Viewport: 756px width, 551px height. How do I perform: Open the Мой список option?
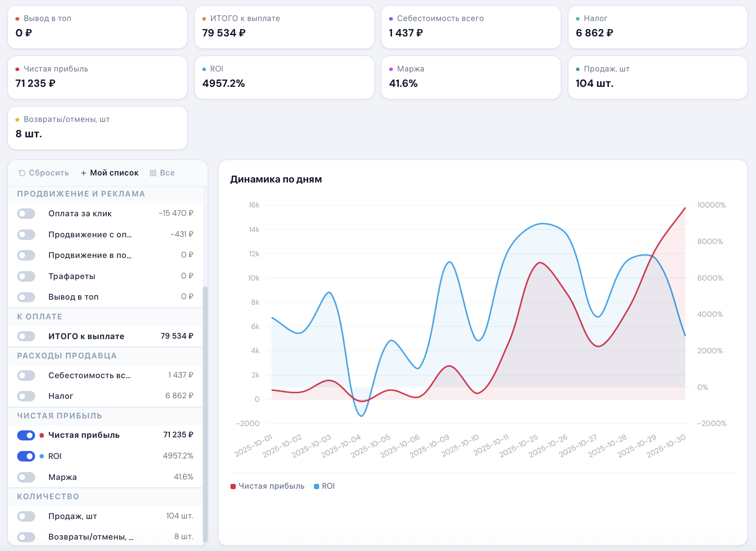(110, 173)
